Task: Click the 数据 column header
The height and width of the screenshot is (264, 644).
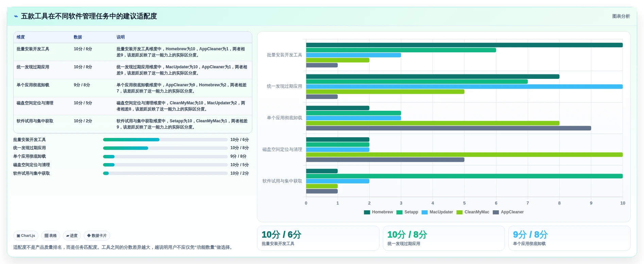Action: pyautogui.click(x=78, y=37)
